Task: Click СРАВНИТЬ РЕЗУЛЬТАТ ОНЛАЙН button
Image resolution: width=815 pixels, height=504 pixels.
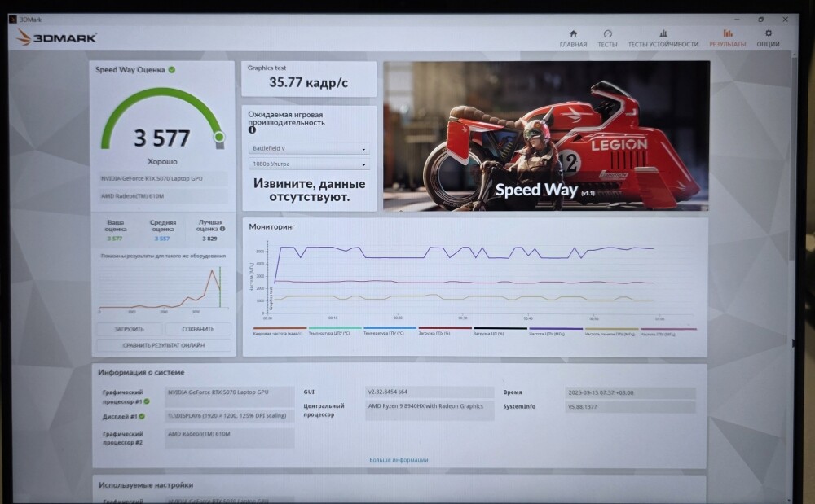Action: click(163, 345)
